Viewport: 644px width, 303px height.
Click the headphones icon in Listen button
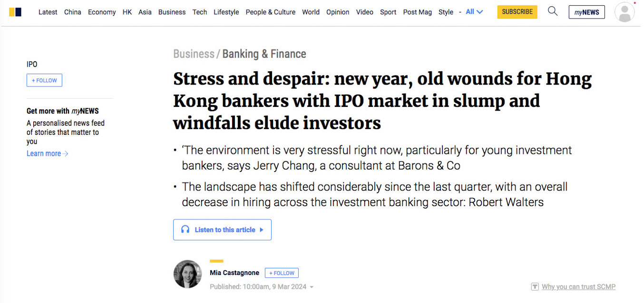(x=185, y=229)
